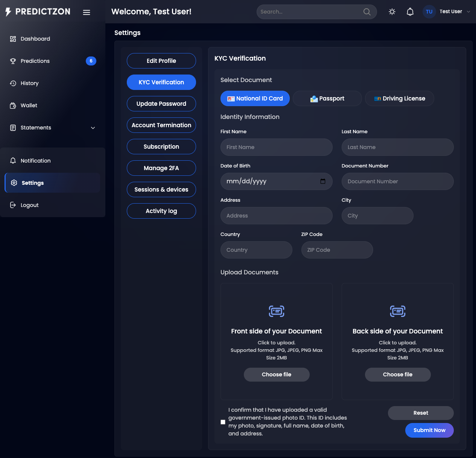Open the Activity log tab
Viewport: 476px width, 458px height.
[161, 211]
